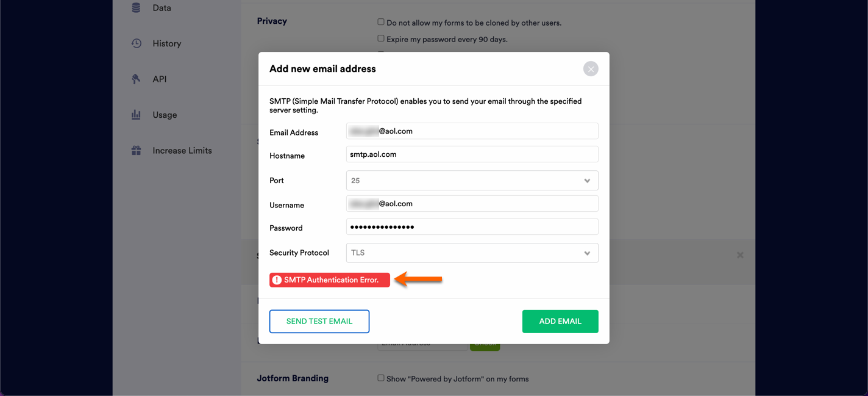Click into the Hostname field
Image resolution: width=868 pixels, height=396 pixels.
472,154
